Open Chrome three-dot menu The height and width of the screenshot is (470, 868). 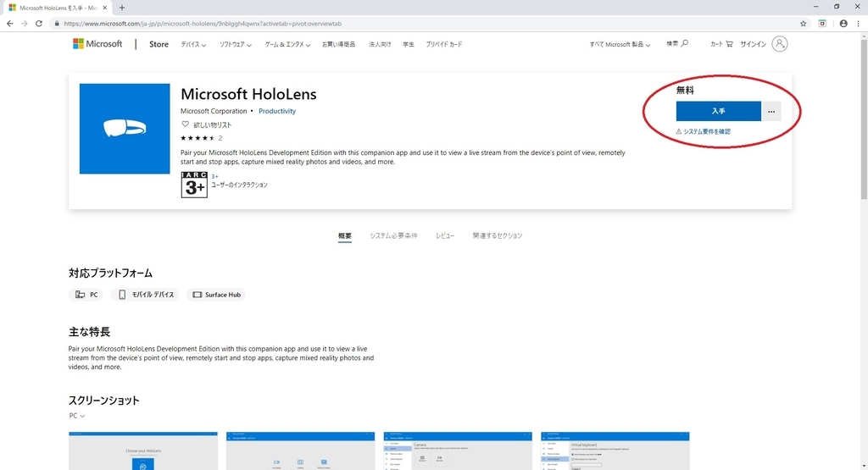click(x=858, y=23)
